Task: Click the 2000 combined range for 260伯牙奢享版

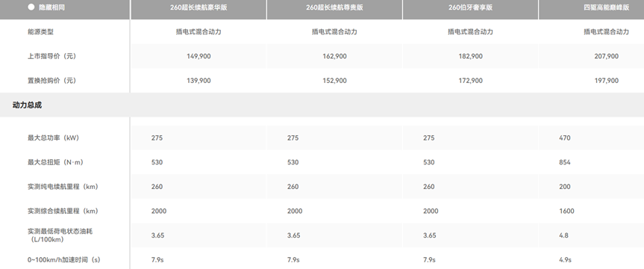Action: click(431, 211)
